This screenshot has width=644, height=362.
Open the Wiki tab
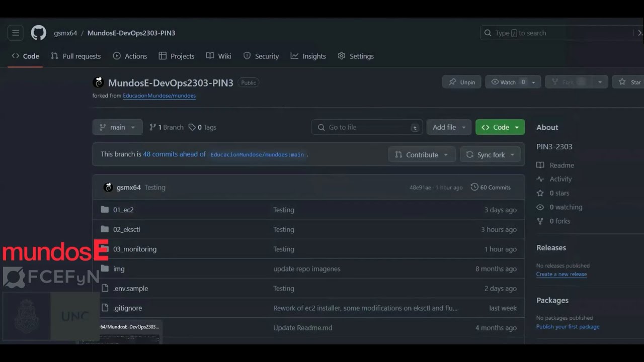218,56
